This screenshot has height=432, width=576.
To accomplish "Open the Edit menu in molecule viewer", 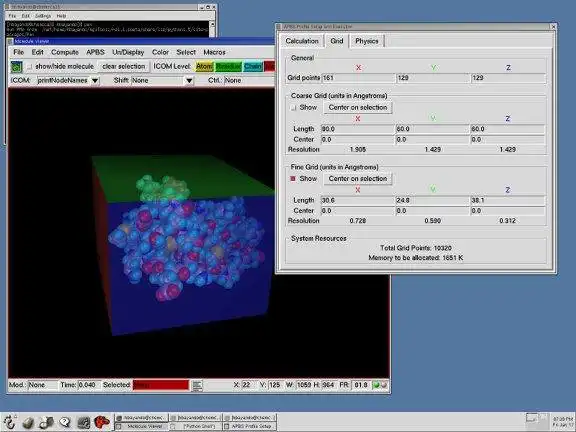I will (37, 52).
